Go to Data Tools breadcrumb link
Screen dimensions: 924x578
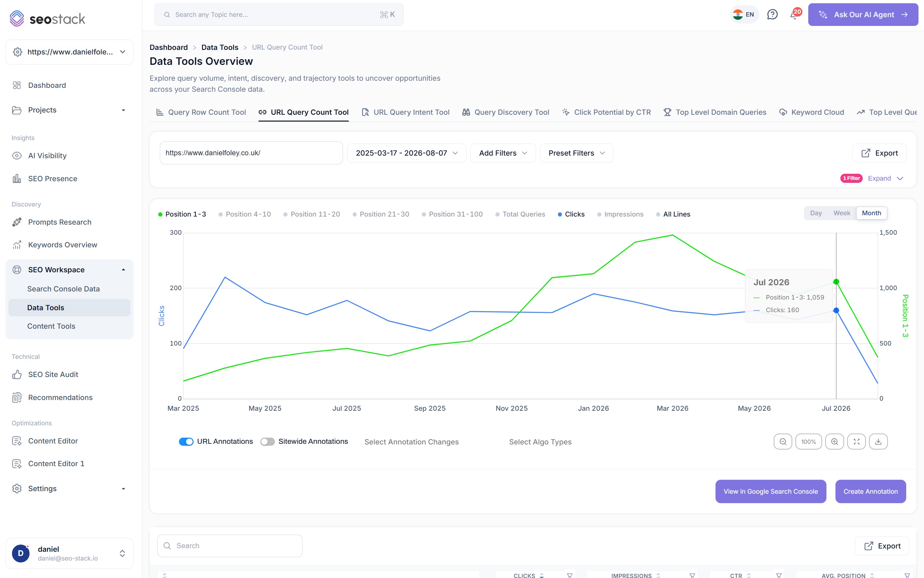(x=220, y=47)
